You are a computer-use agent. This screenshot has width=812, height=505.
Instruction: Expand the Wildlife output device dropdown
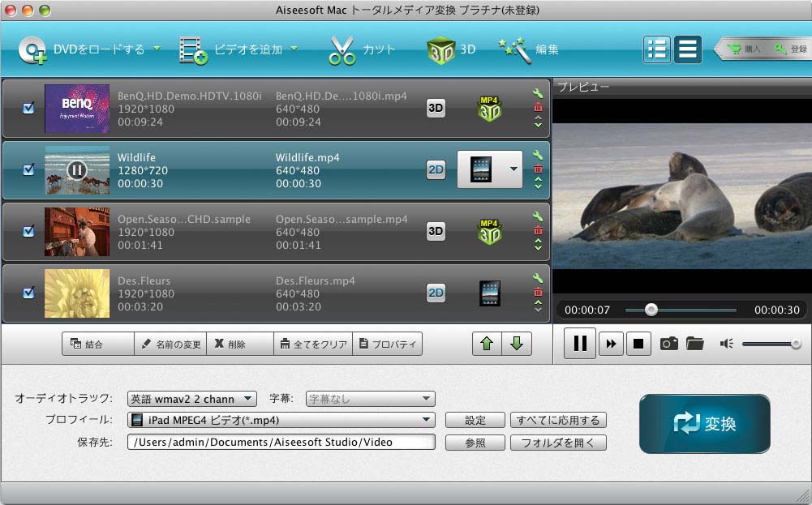tap(513, 169)
